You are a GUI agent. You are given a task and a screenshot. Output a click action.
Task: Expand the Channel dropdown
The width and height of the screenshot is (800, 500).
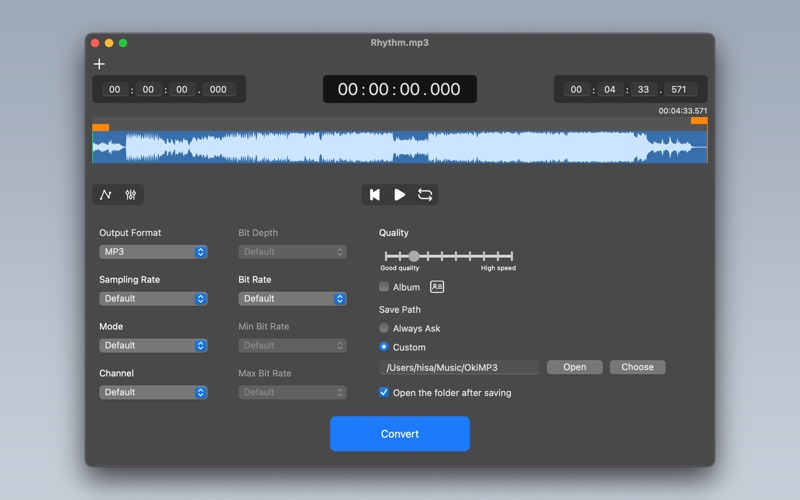153,392
